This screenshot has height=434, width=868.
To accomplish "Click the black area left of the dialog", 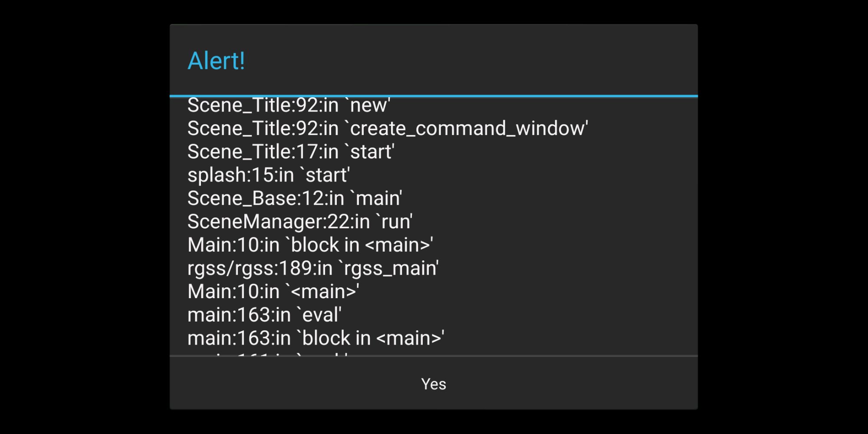I will (x=85, y=217).
